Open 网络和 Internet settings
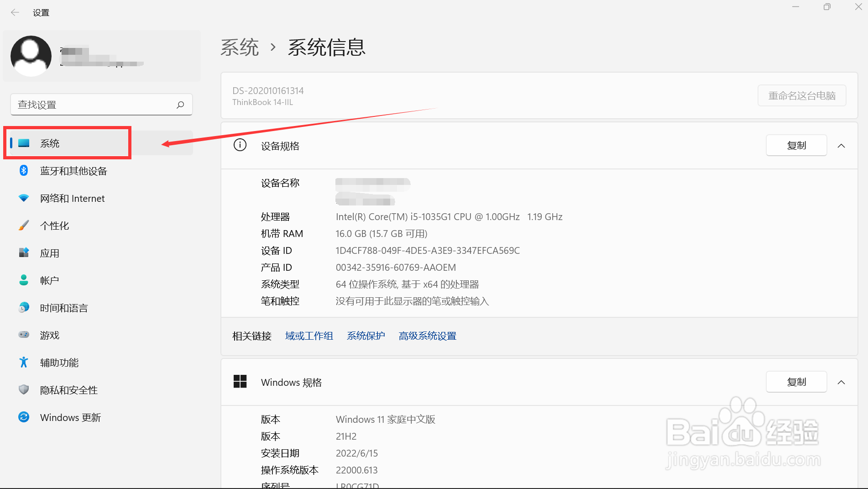The image size is (868, 489). [73, 198]
